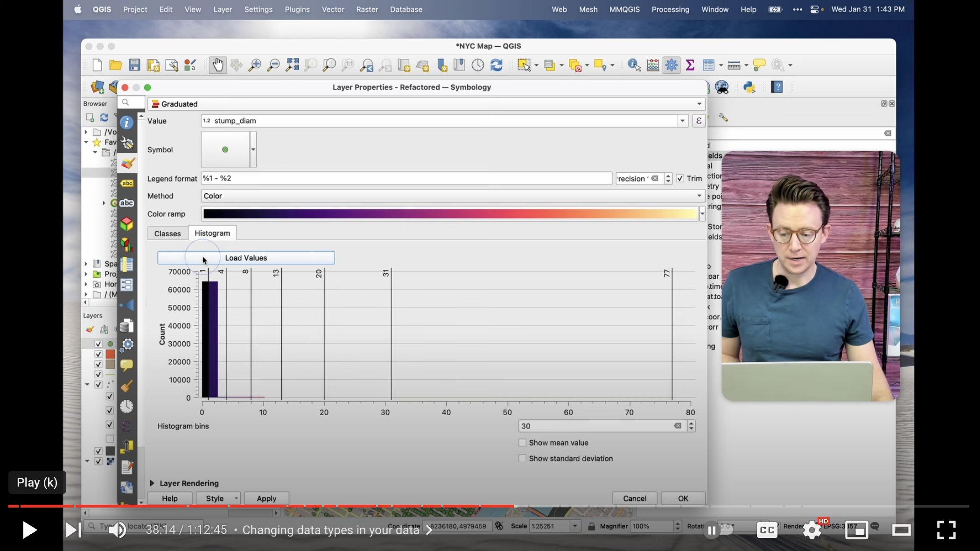Click the Refresh map icon
The height and width of the screenshot is (551, 980).
click(497, 65)
